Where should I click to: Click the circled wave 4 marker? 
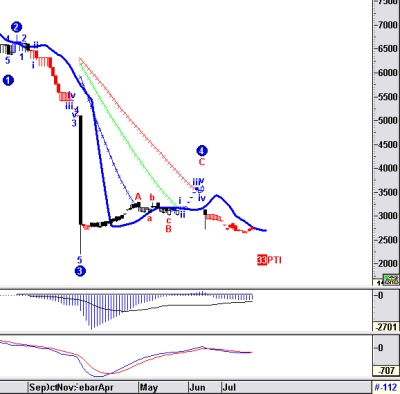coord(202,151)
